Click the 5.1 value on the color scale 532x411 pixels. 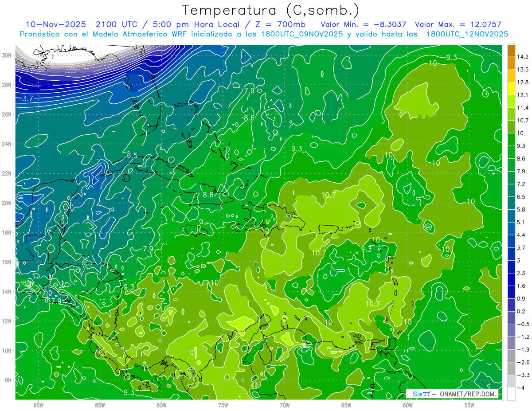(x=521, y=222)
